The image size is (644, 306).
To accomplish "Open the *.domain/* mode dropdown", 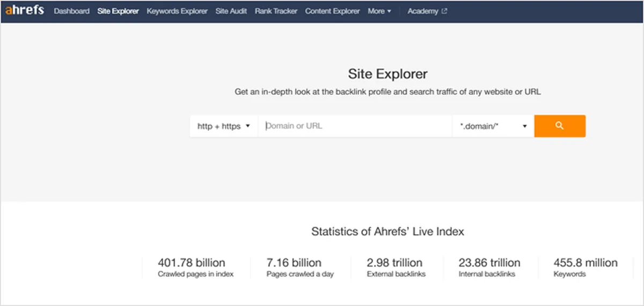I will pyautogui.click(x=493, y=126).
